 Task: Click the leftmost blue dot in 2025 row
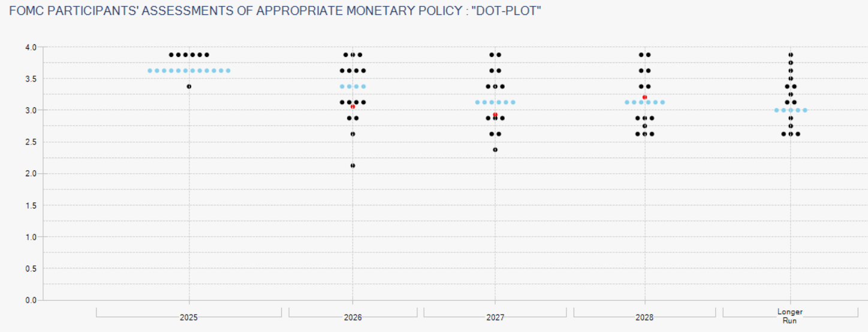(x=150, y=71)
